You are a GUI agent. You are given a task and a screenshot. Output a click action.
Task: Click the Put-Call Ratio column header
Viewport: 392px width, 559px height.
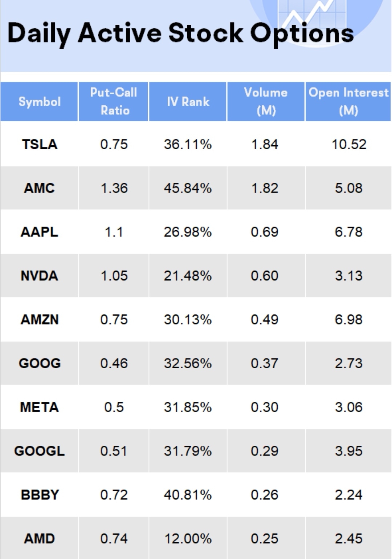tap(114, 101)
